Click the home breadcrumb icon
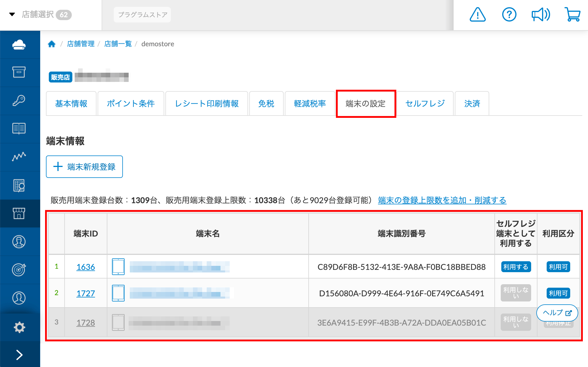Screen dimensions: 588x367 pos(52,44)
